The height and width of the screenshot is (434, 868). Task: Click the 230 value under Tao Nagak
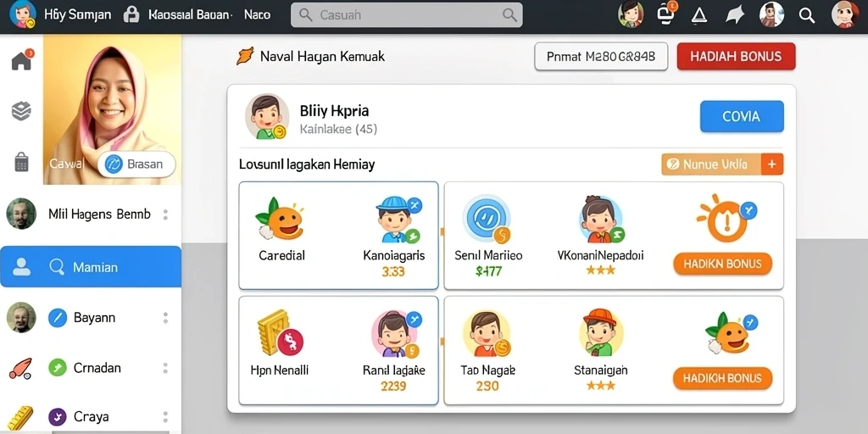(487, 387)
